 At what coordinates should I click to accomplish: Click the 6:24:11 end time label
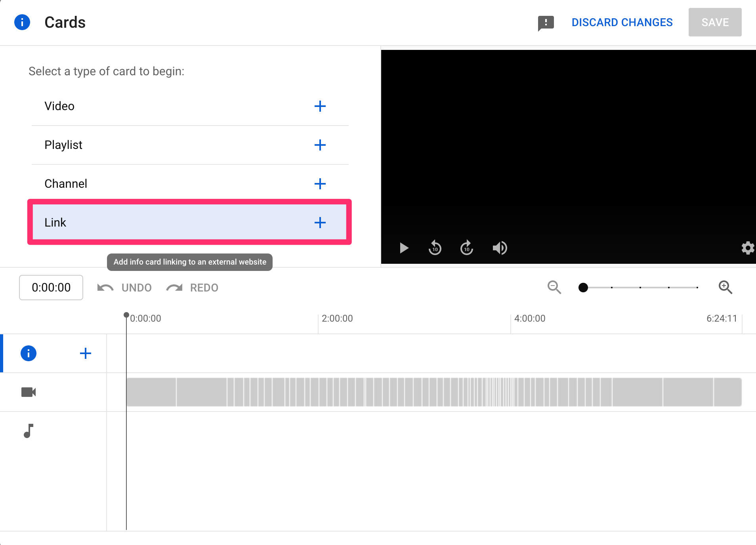722,318
